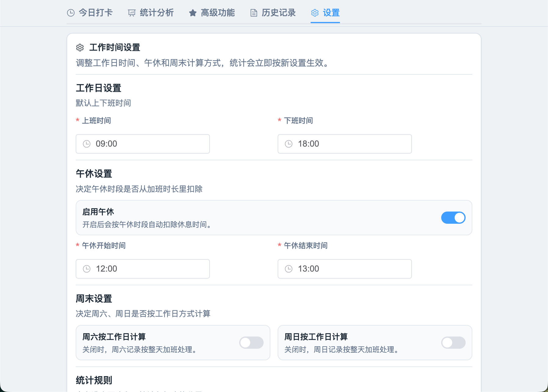Click the 午休结束时间 field showing 13:00
This screenshot has height=392, width=548.
[x=348, y=269]
